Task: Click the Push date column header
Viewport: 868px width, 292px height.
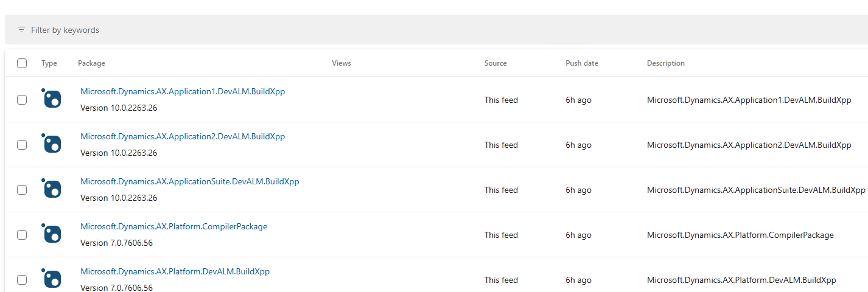Action: [x=581, y=63]
